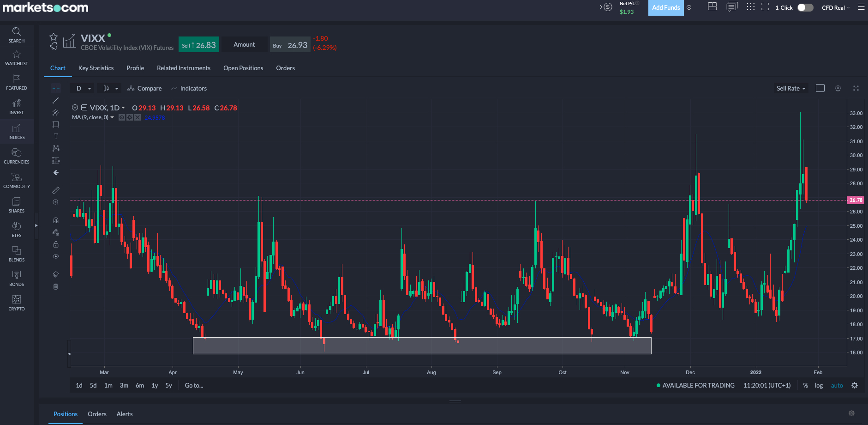Viewport: 868px width, 425px height.
Task: Open chart settings gear near Sell Rate
Action: [x=838, y=88]
